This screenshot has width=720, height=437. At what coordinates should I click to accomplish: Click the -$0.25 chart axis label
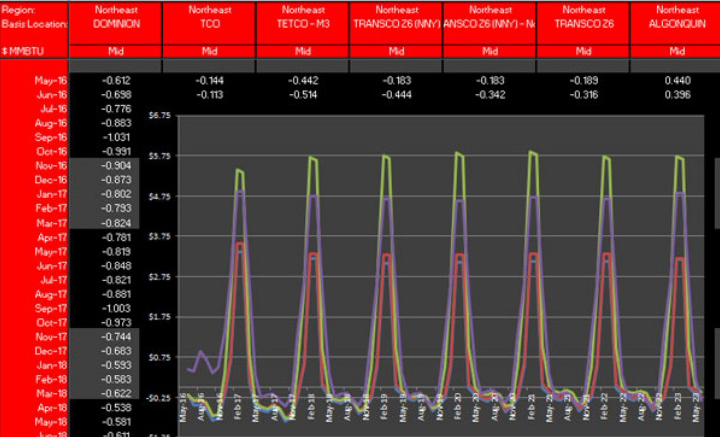[x=158, y=398]
